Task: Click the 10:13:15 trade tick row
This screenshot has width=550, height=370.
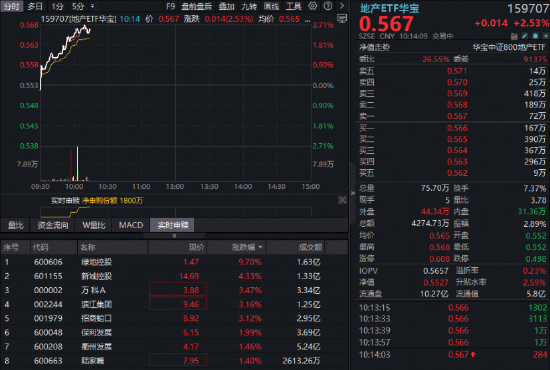Action: (x=453, y=308)
